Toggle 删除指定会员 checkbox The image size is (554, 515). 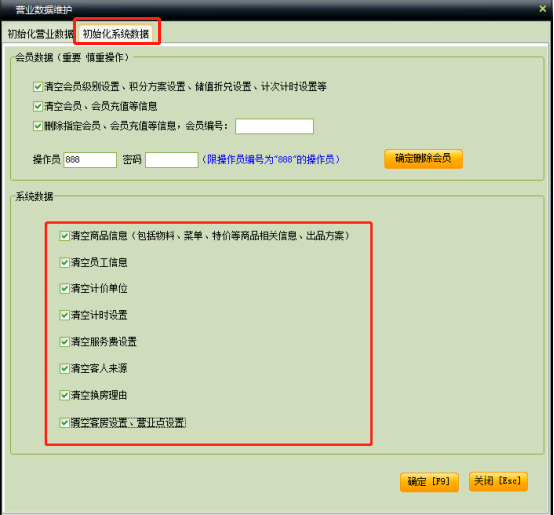click(x=38, y=126)
